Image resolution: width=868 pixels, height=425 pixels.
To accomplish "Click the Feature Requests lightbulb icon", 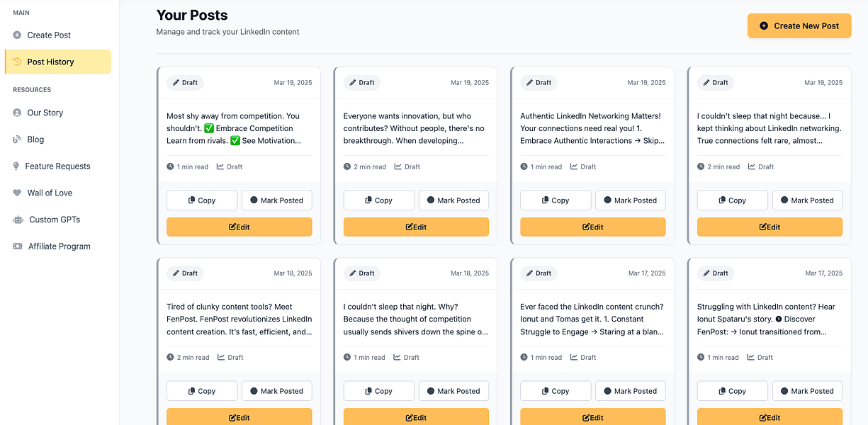I will (x=16, y=166).
